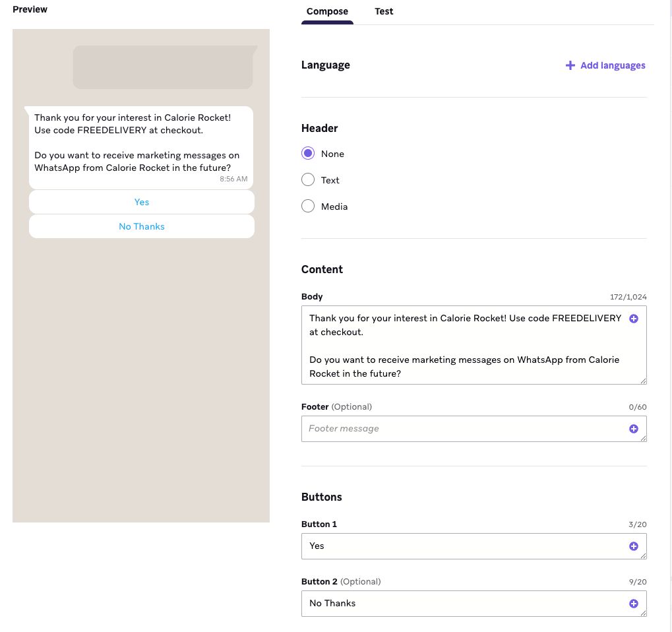Click the plus icon in Button 1 field
This screenshot has width=672, height=632.
point(634,546)
